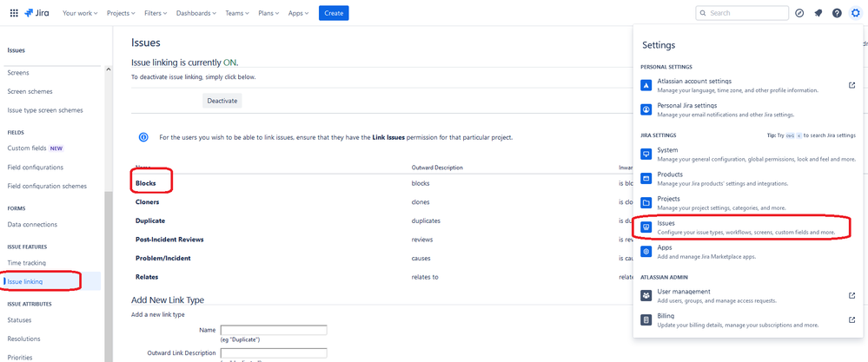The height and width of the screenshot is (362, 868).
Task: Click the blue Create button
Action: 334,13
